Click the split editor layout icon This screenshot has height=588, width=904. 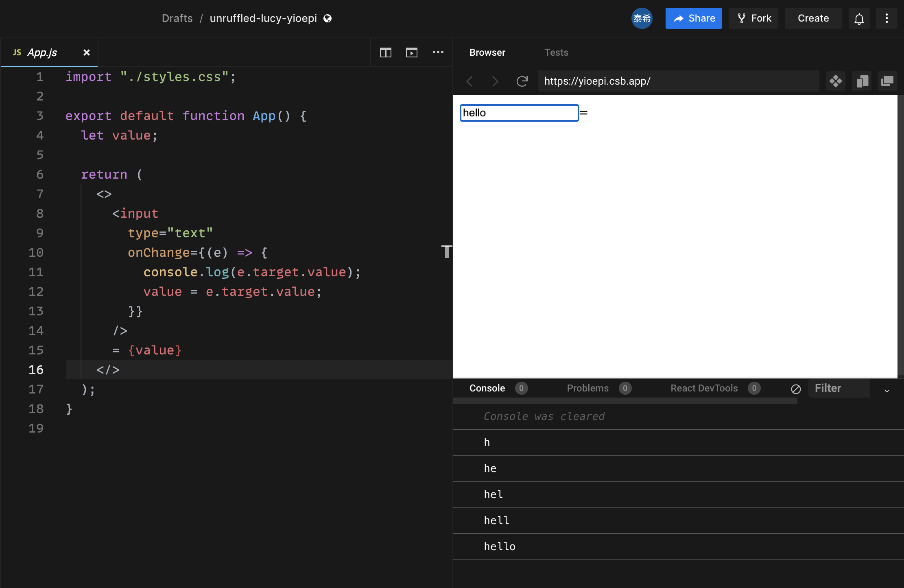(385, 52)
